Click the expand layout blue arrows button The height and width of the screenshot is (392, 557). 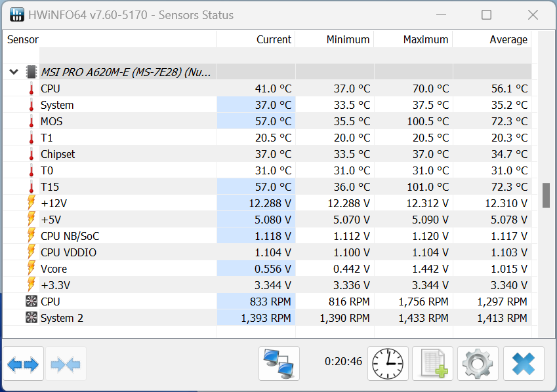pyautogui.click(x=23, y=364)
